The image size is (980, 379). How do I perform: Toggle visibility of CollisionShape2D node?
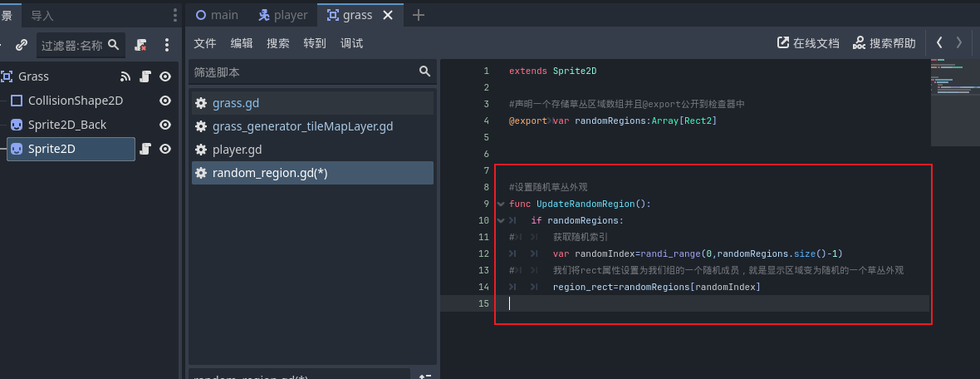click(165, 101)
